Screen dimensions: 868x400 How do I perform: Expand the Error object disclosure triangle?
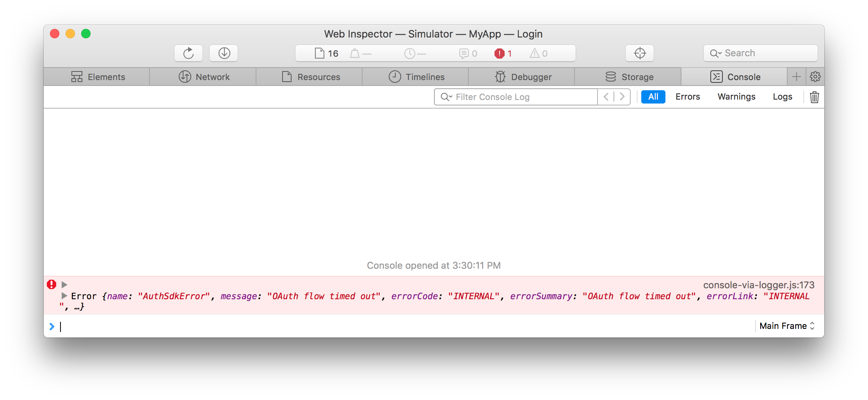tap(64, 296)
